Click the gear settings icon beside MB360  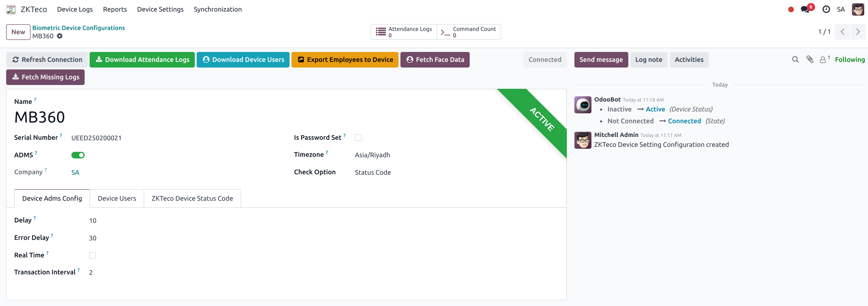[x=60, y=36]
